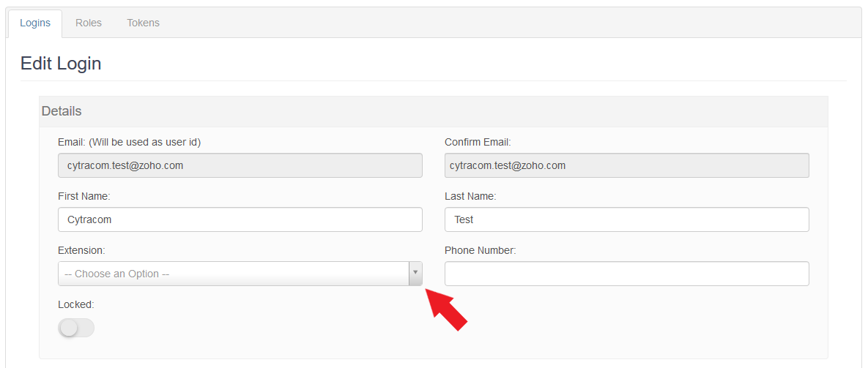This screenshot has height=368, width=868.
Task: Click the Edit Login heading
Action: pyautogui.click(x=61, y=64)
